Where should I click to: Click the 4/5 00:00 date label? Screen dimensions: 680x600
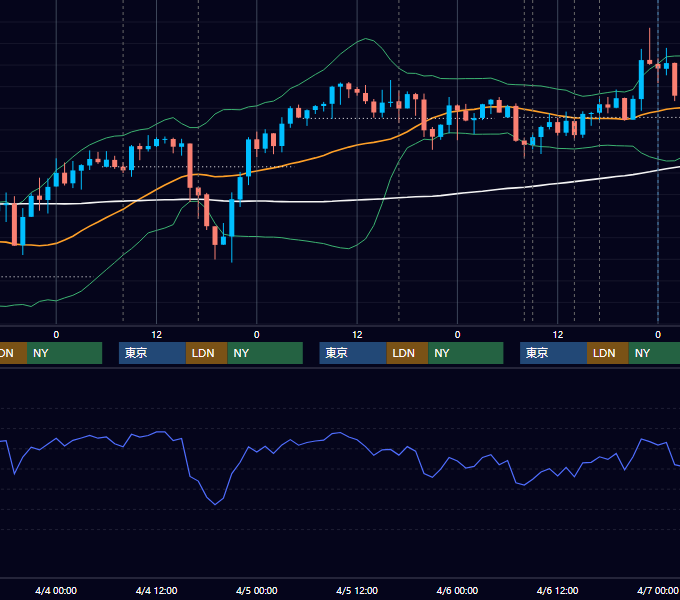(x=256, y=590)
